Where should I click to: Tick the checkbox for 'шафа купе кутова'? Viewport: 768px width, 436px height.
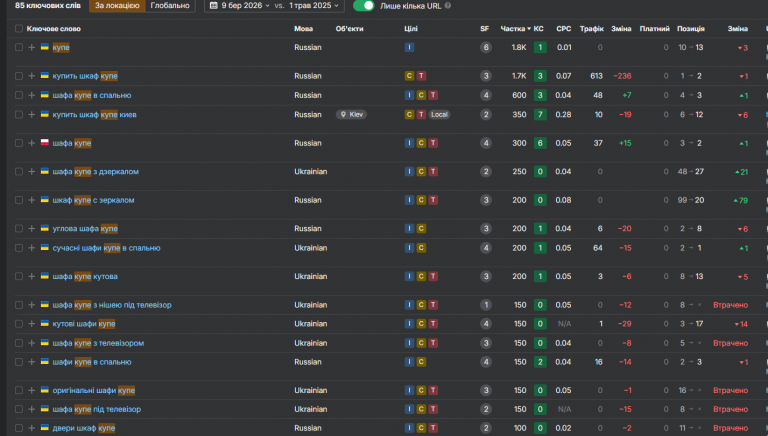click(x=19, y=276)
